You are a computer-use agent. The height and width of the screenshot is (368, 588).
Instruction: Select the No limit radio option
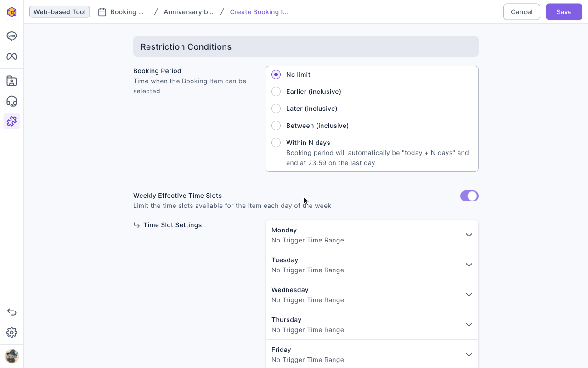[x=276, y=75]
